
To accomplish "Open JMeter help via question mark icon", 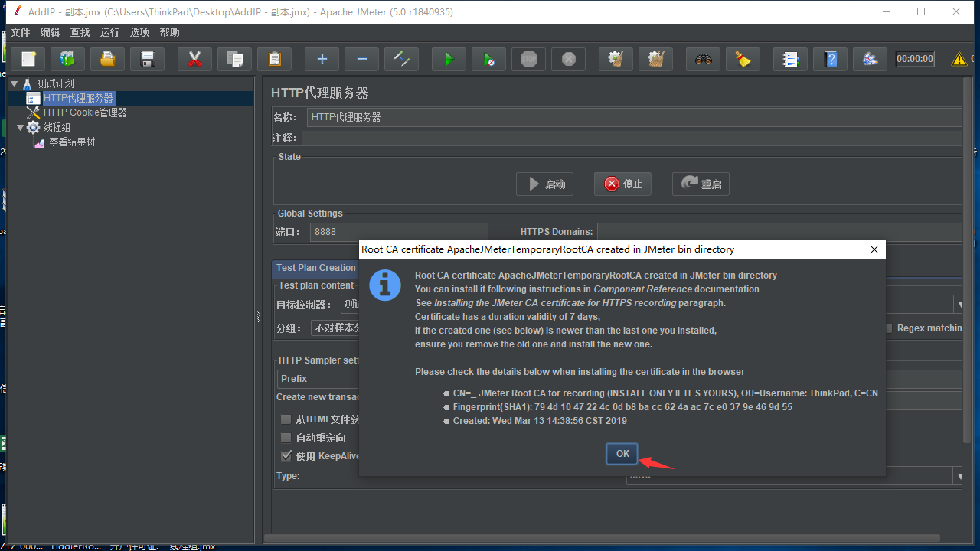I will tap(830, 59).
